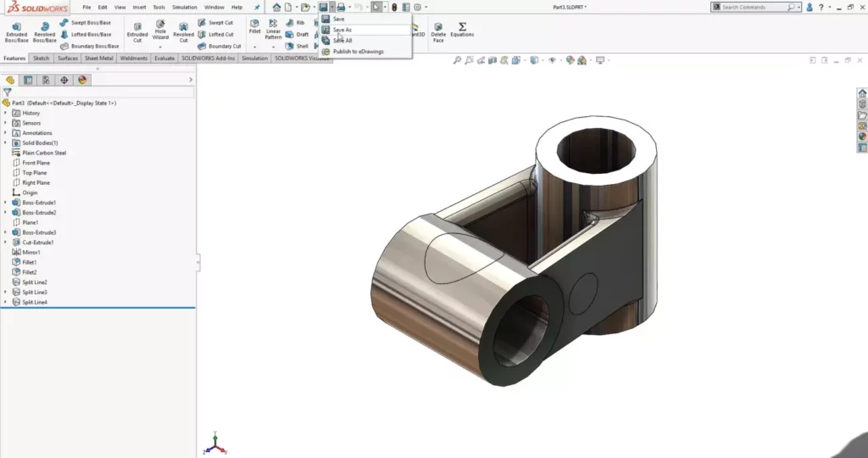
Task: Expand the Split Line4 feature
Action: tap(6, 303)
